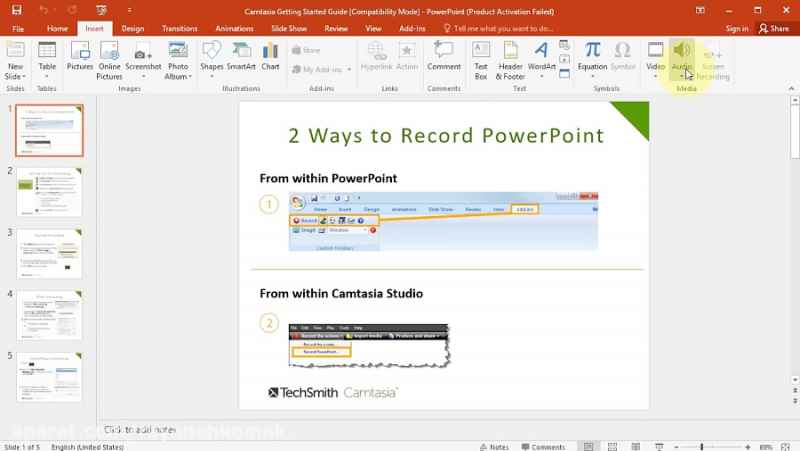Click the Audio button
This screenshot has width=800, height=451.
coord(682,60)
